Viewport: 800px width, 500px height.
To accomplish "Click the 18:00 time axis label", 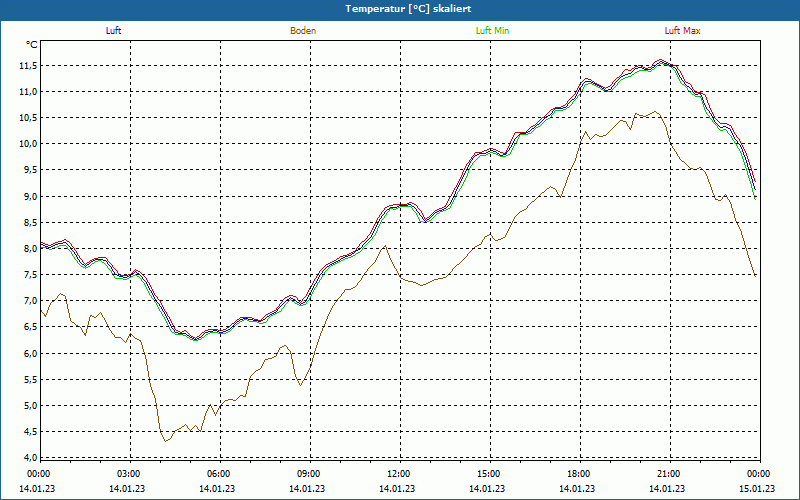I will pyautogui.click(x=579, y=474).
